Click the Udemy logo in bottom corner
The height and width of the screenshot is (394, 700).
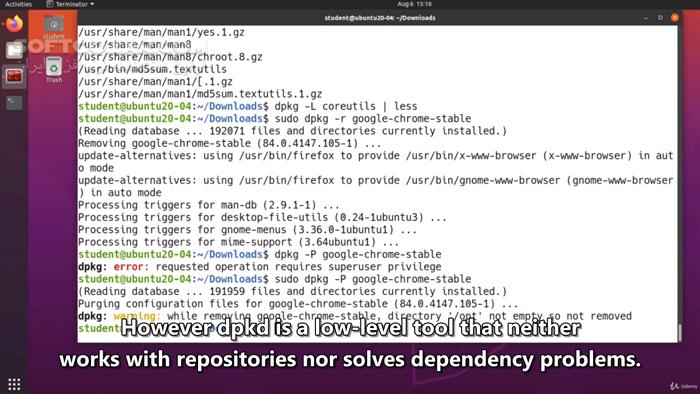click(x=683, y=386)
